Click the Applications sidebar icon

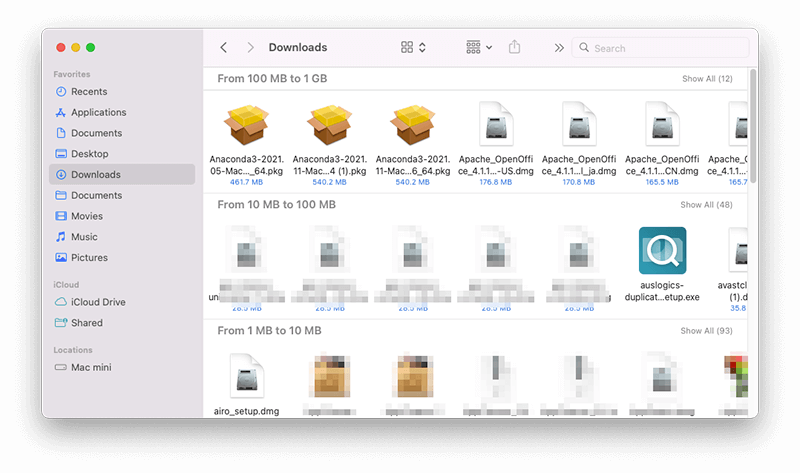click(61, 112)
